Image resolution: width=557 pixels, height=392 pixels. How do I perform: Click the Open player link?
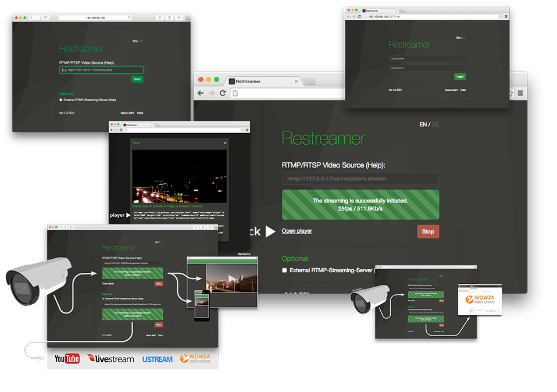point(297,231)
